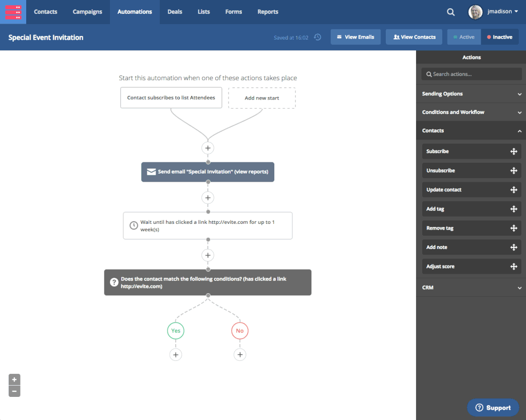Click the drag handle icon beside Subscribe
This screenshot has height=420, width=526.
click(513, 151)
